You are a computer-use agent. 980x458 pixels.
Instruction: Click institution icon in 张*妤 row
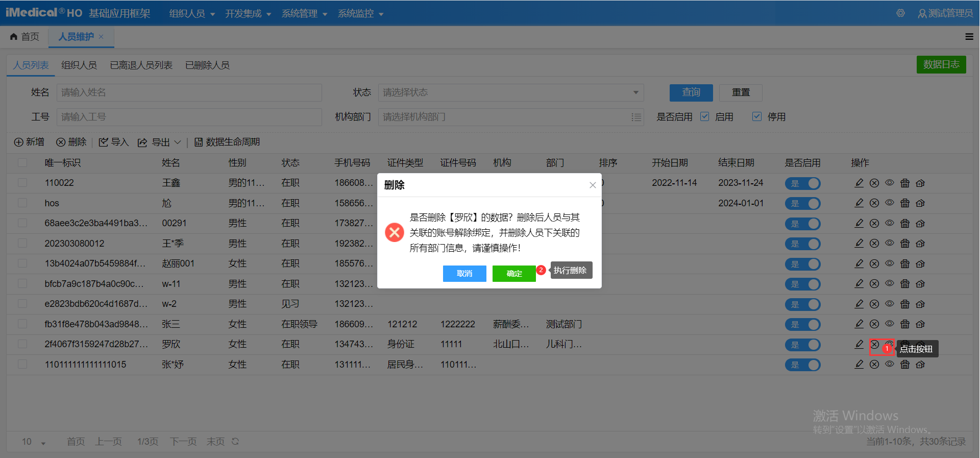[x=905, y=365]
